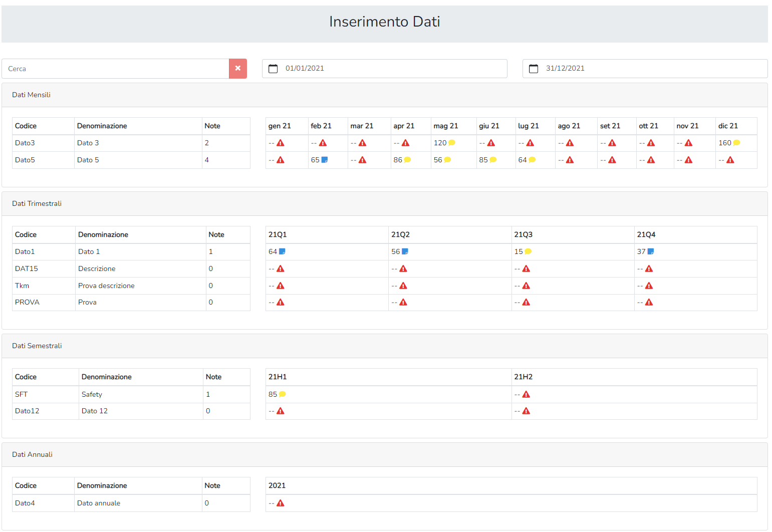Click warning icon for PROVA 21Q4
772x532 pixels.
click(x=649, y=303)
